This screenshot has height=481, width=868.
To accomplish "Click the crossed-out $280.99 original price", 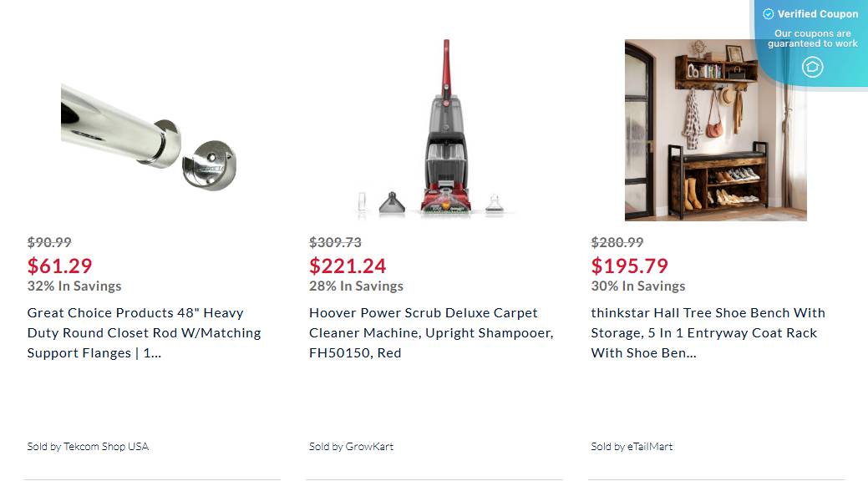I will point(616,242).
